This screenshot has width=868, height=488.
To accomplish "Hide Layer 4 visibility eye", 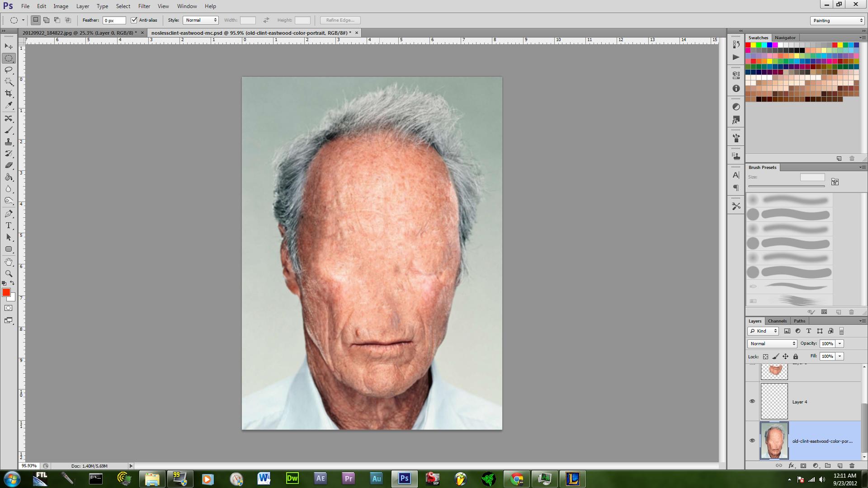I will (x=752, y=401).
